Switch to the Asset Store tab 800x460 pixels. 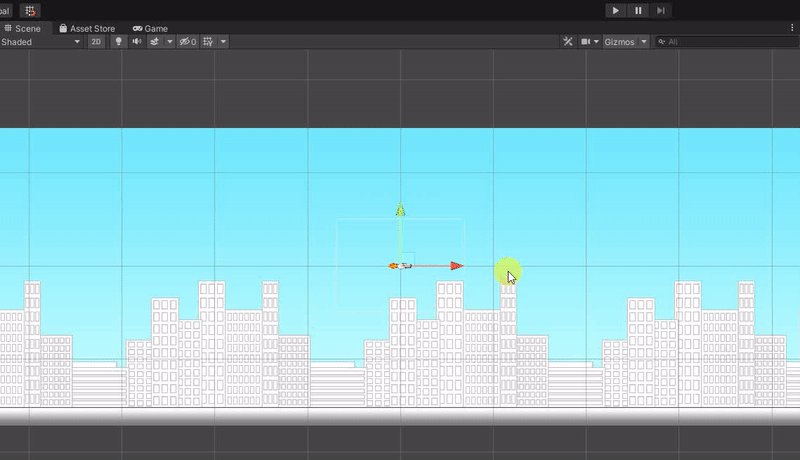coord(87,29)
